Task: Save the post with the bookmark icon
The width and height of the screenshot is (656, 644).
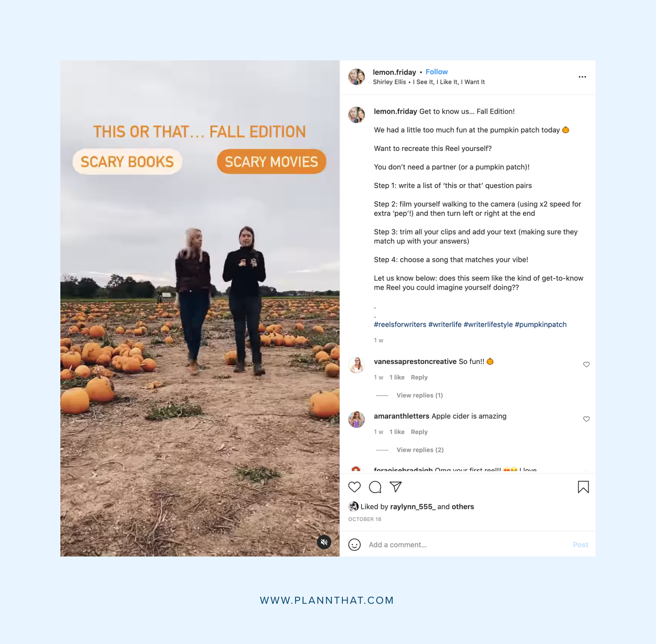Action: pos(583,487)
